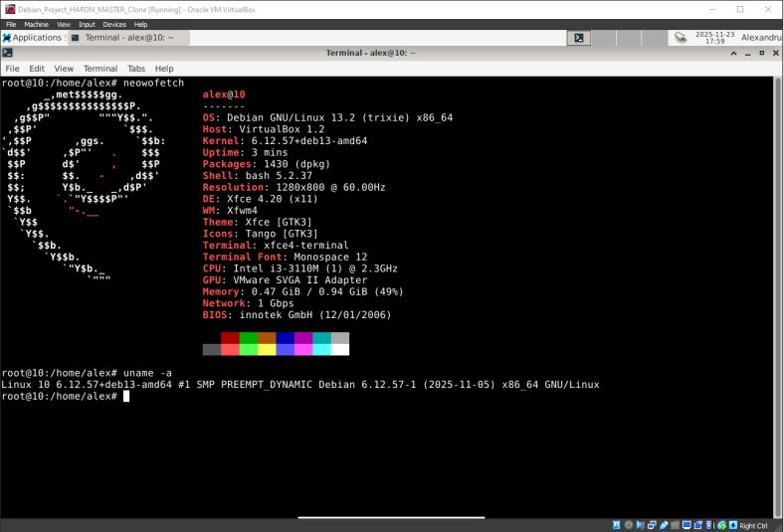Open VirtualBox View menu

64,24
